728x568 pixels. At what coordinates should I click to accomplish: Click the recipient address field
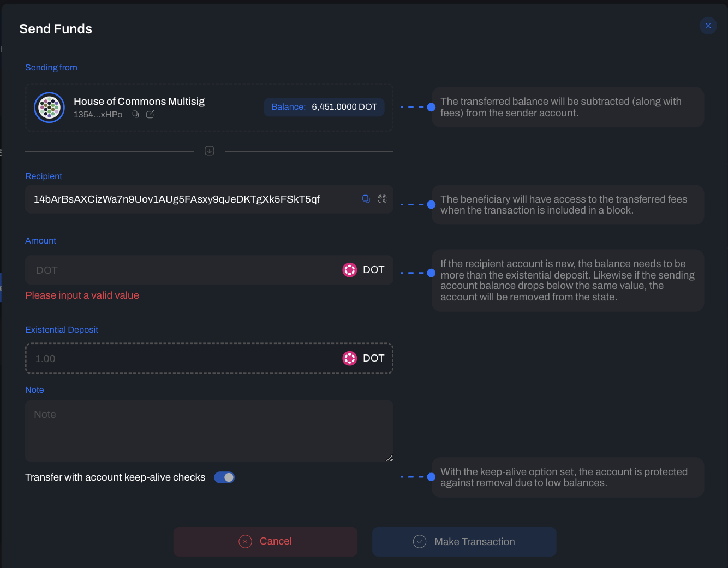point(191,199)
